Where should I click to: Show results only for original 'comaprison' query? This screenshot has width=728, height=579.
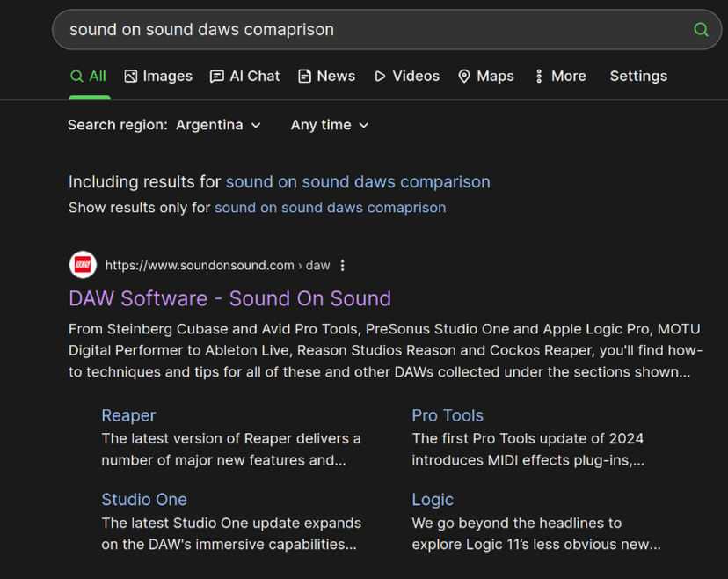pos(330,208)
